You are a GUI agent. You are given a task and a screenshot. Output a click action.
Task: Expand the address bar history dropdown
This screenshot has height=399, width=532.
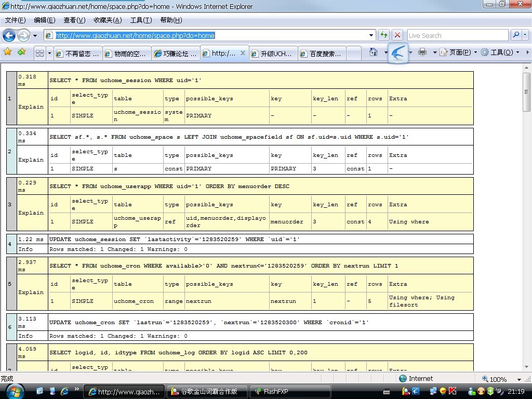[371, 35]
